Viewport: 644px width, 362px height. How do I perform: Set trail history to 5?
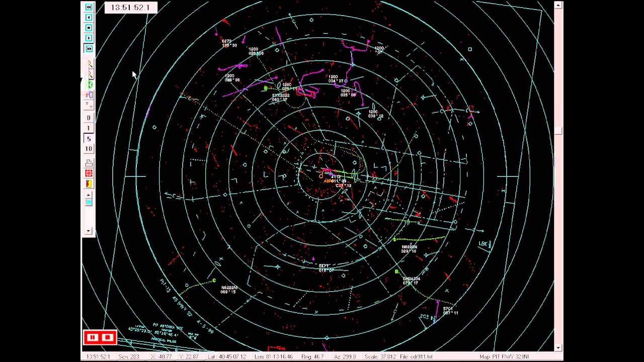pyautogui.click(x=89, y=139)
